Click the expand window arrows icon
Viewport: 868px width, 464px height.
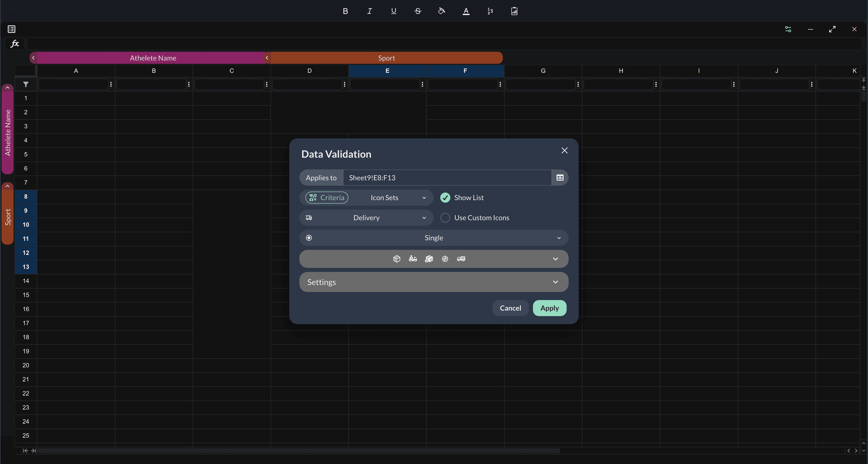tap(832, 29)
